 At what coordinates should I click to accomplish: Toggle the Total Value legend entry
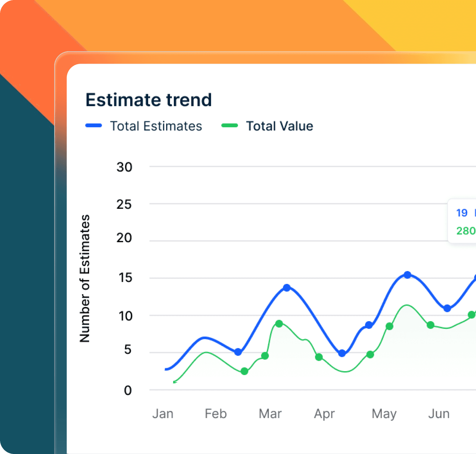[x=267, y=126]
